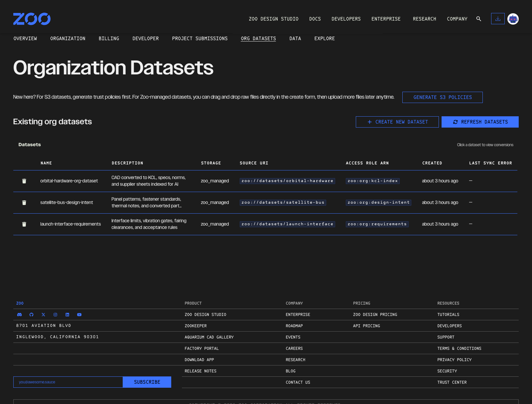Click the Zoo logo in the header
Screen dimensions: 532x404
[32, 19]
